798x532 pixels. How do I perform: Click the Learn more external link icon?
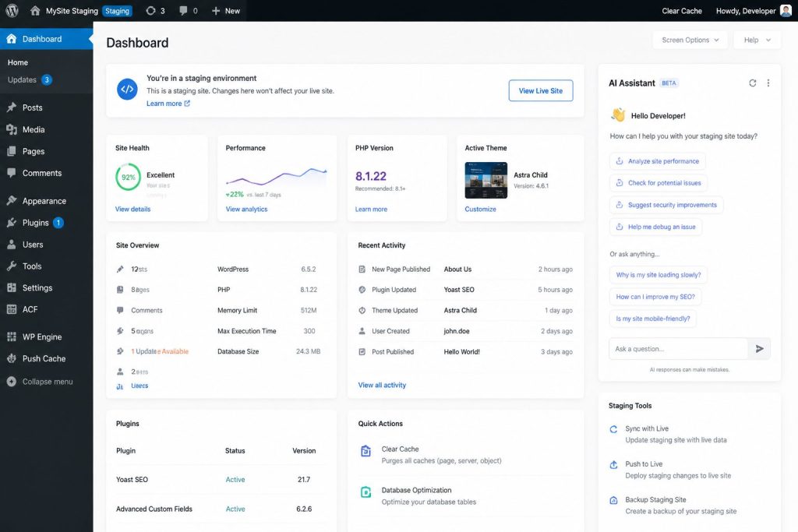[x=187, y=104]
